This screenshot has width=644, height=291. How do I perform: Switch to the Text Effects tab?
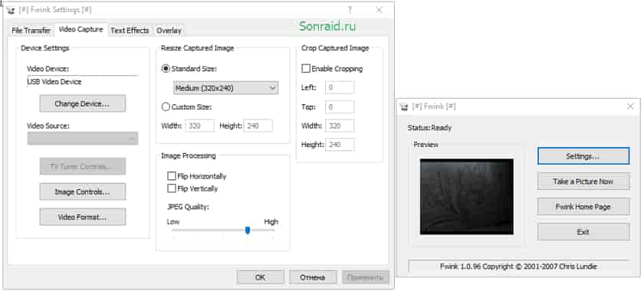130,31
